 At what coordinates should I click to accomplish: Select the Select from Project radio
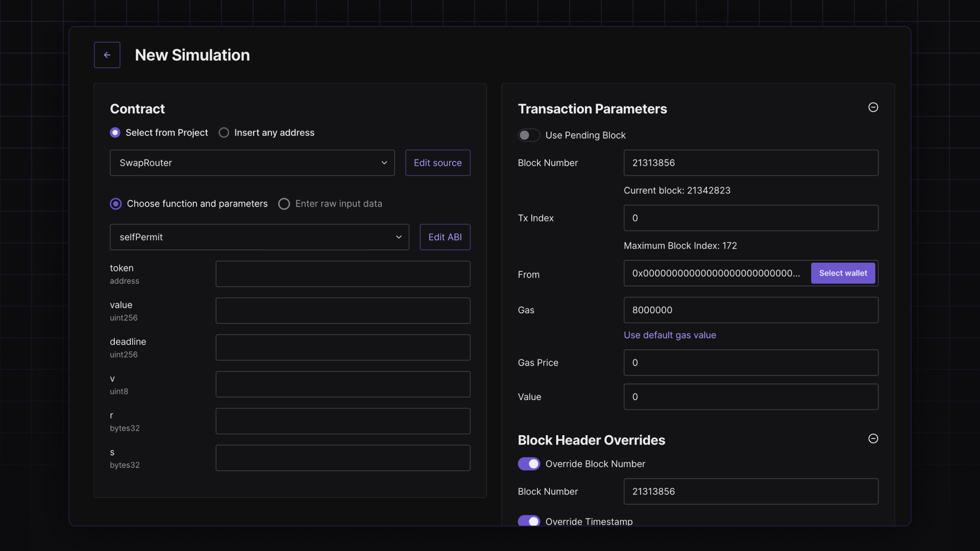click(115, 133)
